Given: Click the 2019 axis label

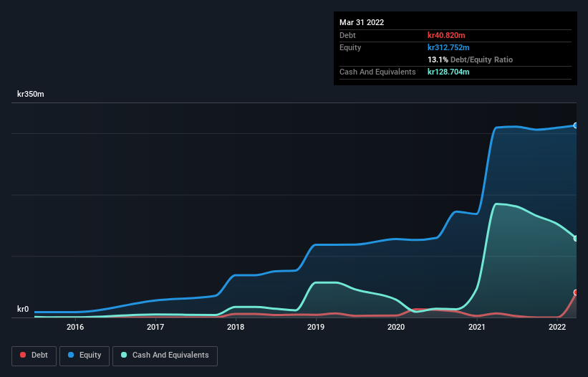Looking at the screenshot, I should pyautogui.click(x=316, y=327).
